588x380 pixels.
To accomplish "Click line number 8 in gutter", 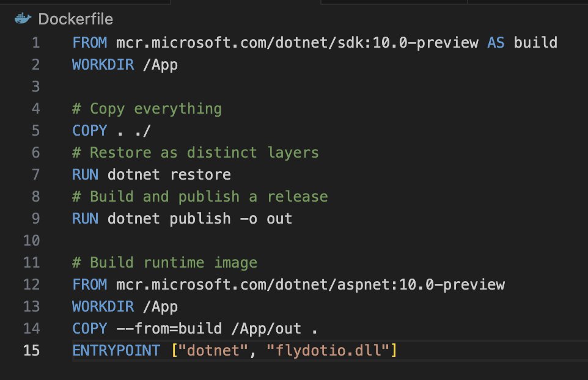I will point(35,197).
